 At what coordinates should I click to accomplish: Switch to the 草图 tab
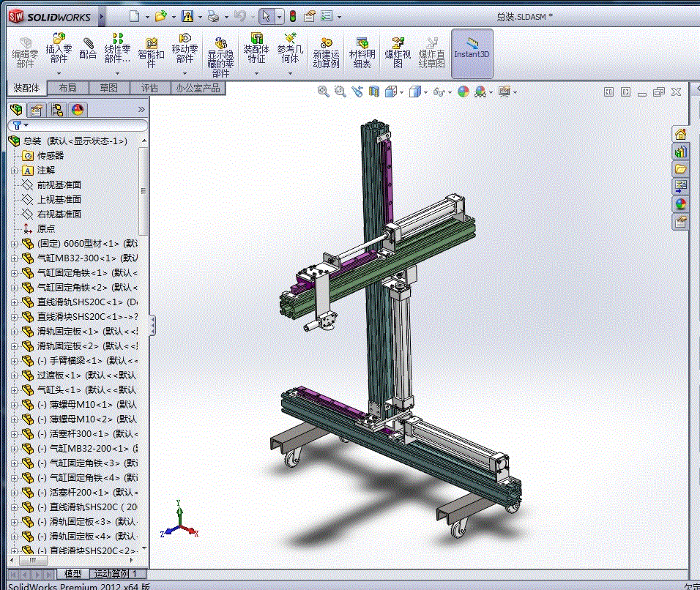pyautogui.click(x=109, y=88)
